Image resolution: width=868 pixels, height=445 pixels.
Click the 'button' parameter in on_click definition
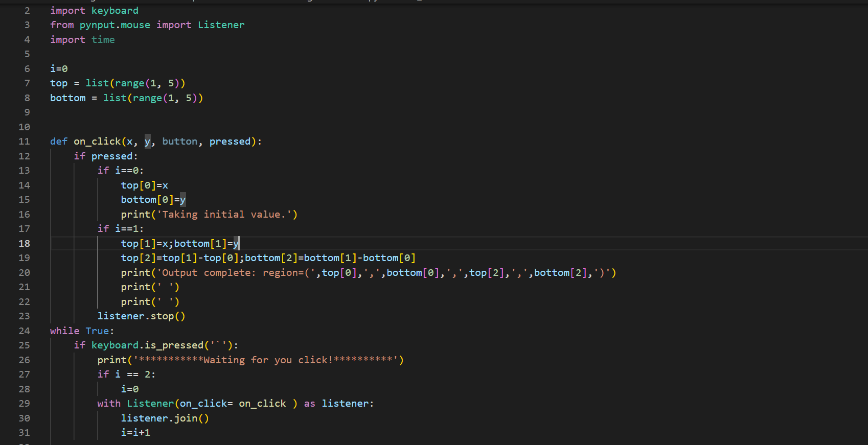179,142
